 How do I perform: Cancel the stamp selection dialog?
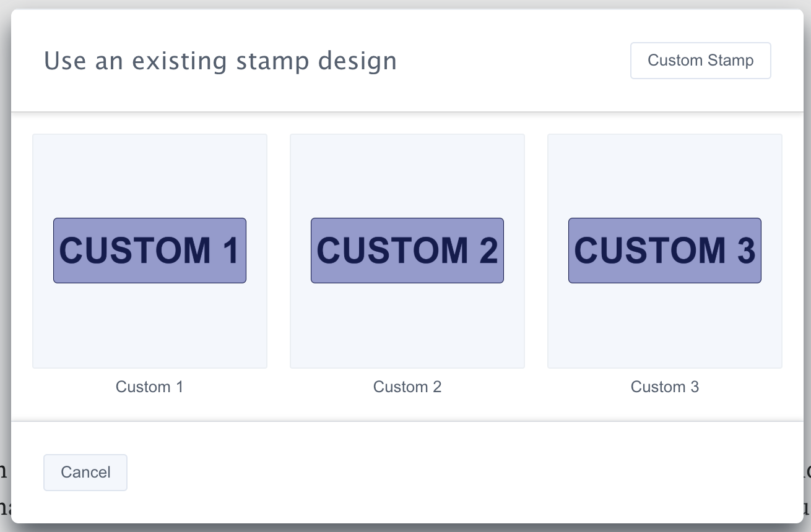pos(85,472)
